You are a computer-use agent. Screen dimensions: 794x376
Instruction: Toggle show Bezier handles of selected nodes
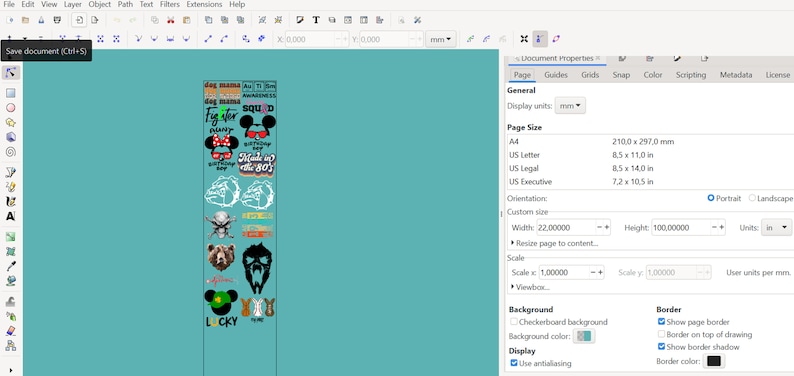(x=540, y=39)
